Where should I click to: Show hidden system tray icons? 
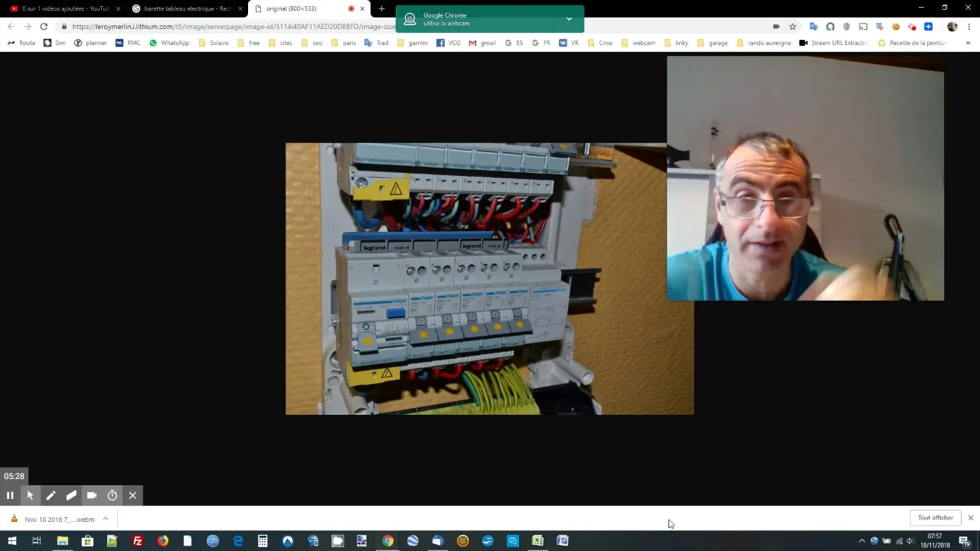click(x=861, y=541)
